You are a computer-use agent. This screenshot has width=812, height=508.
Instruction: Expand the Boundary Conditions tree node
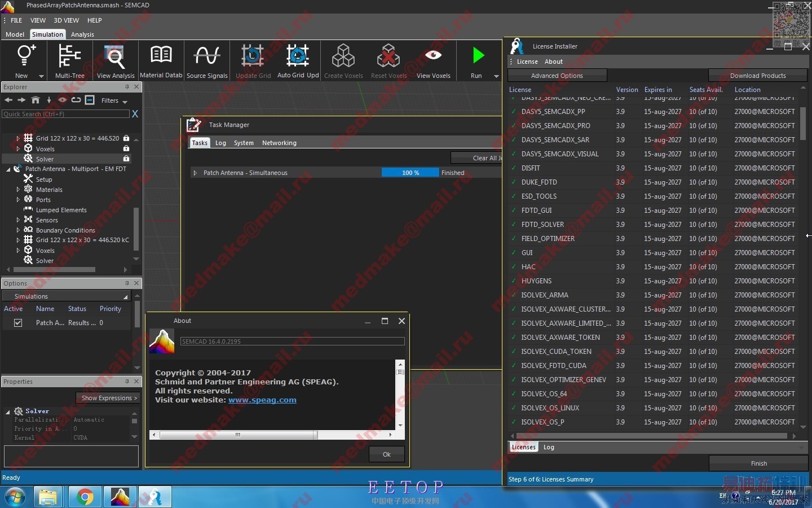pyautogui.click(x=18, y=230)
